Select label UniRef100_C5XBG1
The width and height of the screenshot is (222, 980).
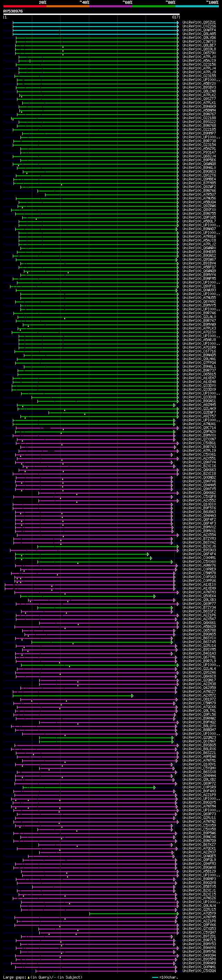(x=199, y=443)
